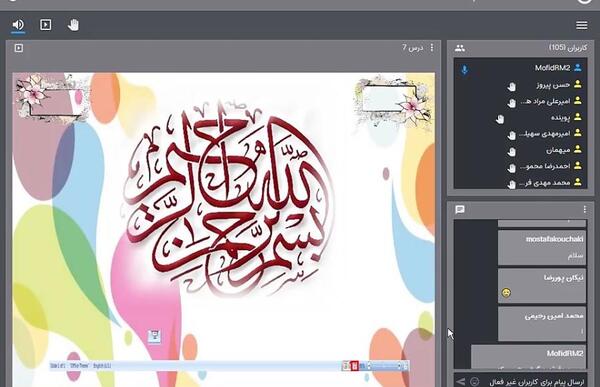Mute the speaker audio icon
The image size is (600, 387).
18,25
